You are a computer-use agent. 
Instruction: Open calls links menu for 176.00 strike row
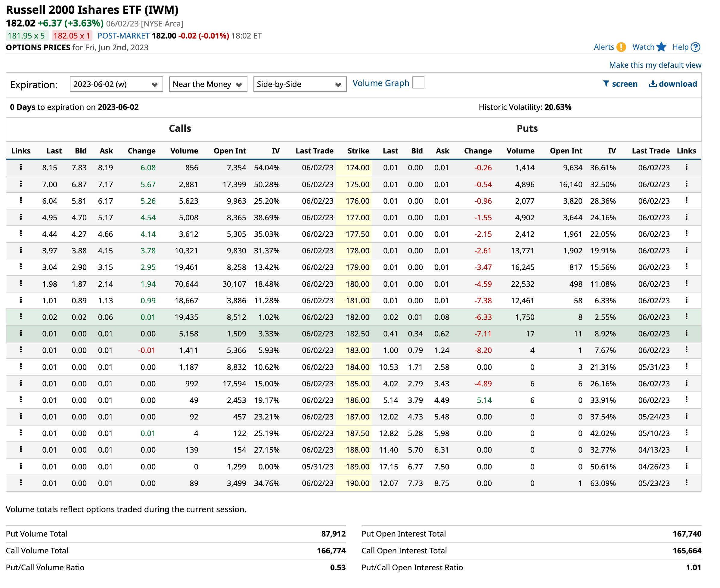click(x=21, y=200)
